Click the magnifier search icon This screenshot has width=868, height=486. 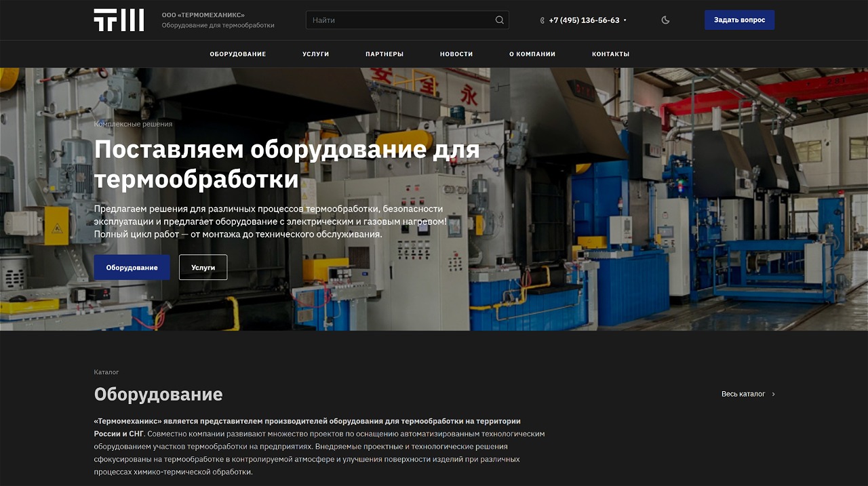point(500,20)
